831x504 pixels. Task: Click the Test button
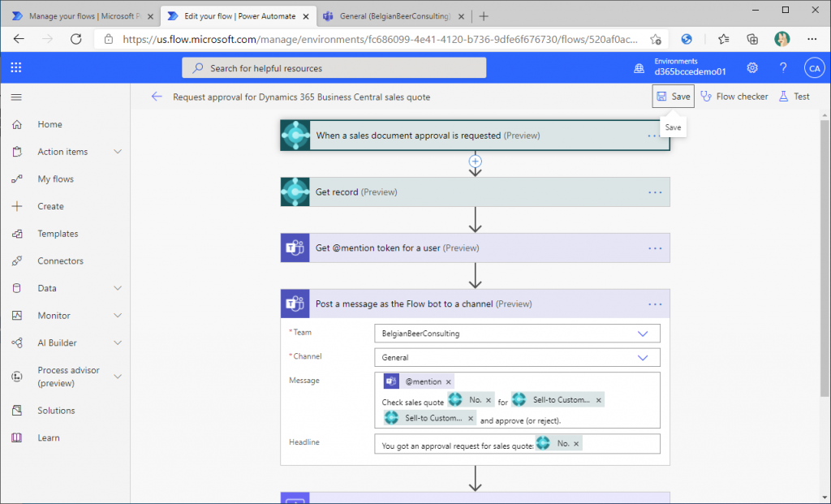pos(794,97)
